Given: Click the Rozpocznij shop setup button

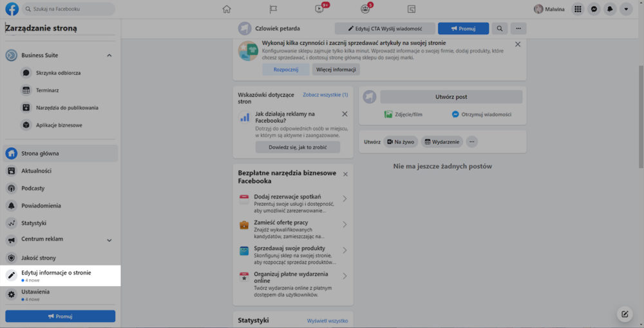Looking at the screenshot, I should click(x=286, y=69).
